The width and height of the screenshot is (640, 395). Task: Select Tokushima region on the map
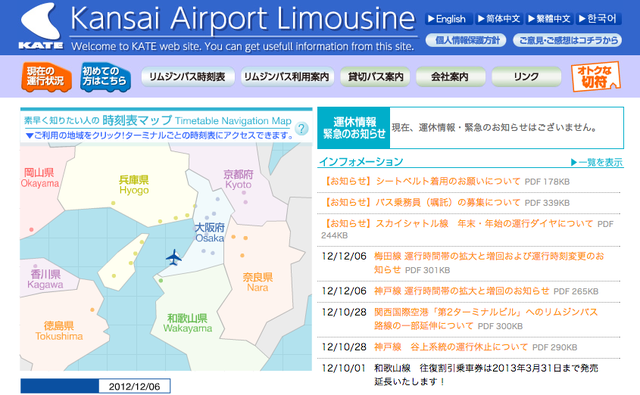pyautogui.click(x=59, y=331)
